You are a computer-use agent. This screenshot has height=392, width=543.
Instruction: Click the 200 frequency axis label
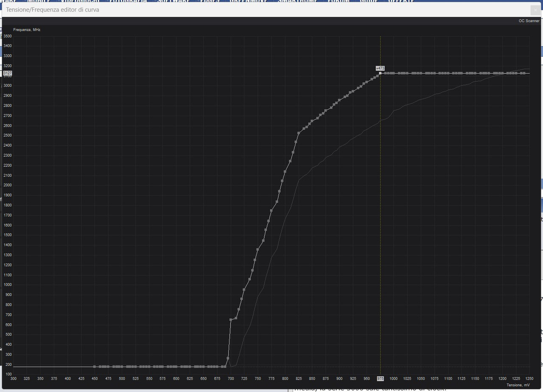click(x=8, y=364)
